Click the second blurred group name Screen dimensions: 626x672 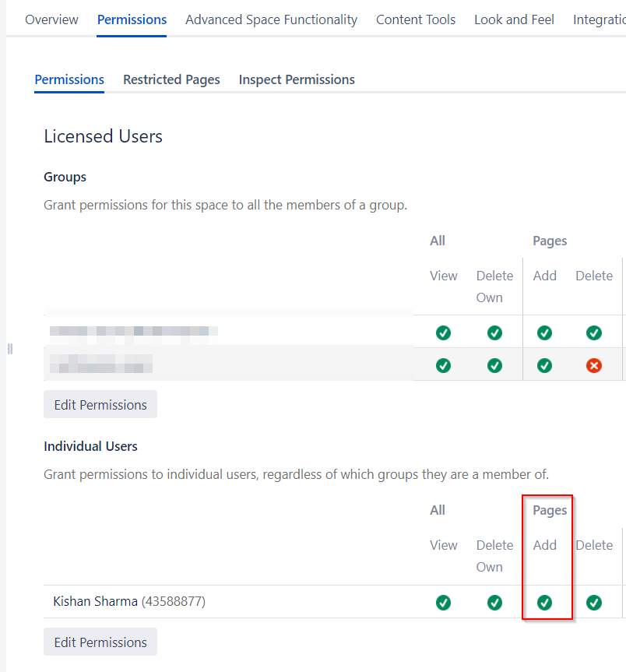click(101, 364)
